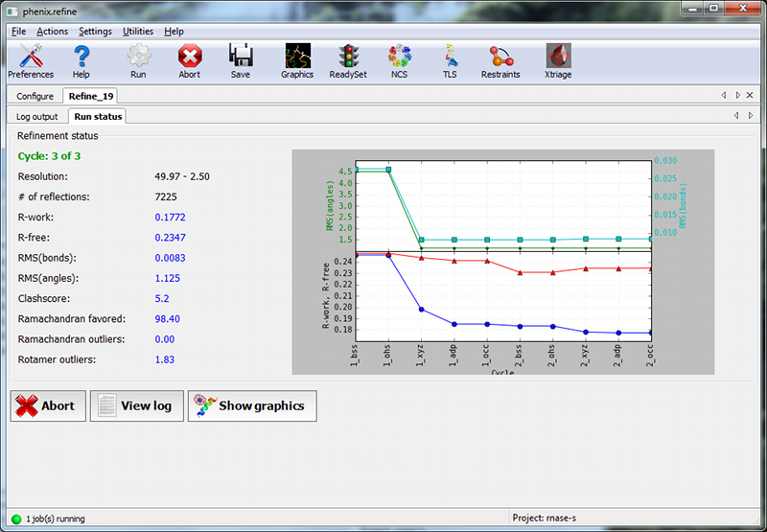
Task: Open the File menu
Action: (19, 32)
